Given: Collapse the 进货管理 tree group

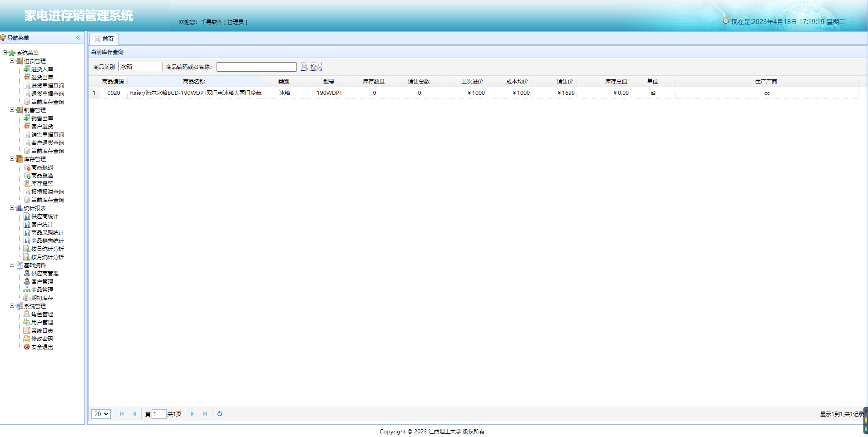Looking at the screenshot, I should tap(12, 61).
